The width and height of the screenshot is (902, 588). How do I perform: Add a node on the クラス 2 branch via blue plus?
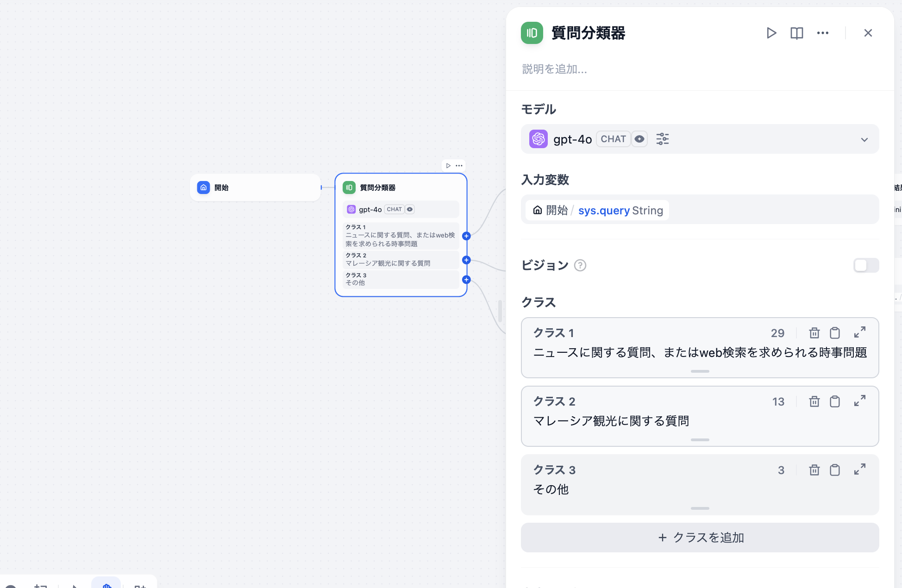(x=466, y=260)
